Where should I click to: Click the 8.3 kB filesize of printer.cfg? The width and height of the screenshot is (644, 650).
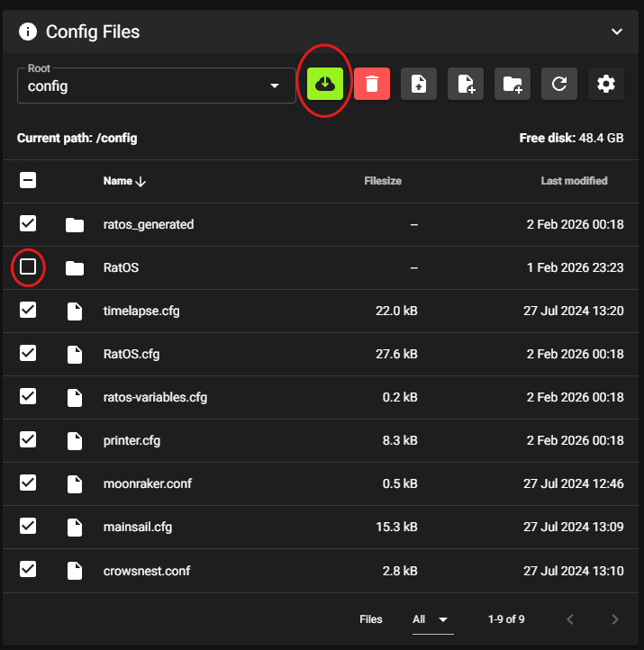400,440
